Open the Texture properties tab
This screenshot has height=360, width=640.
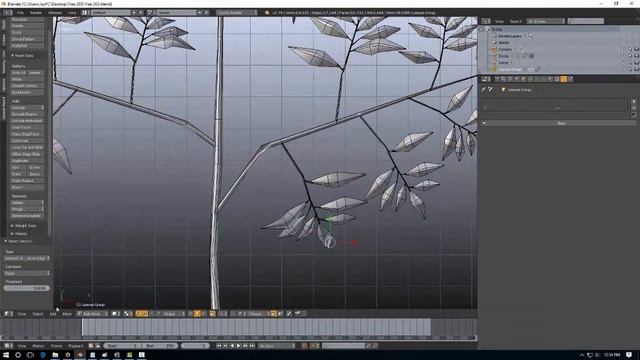[557, 79]
